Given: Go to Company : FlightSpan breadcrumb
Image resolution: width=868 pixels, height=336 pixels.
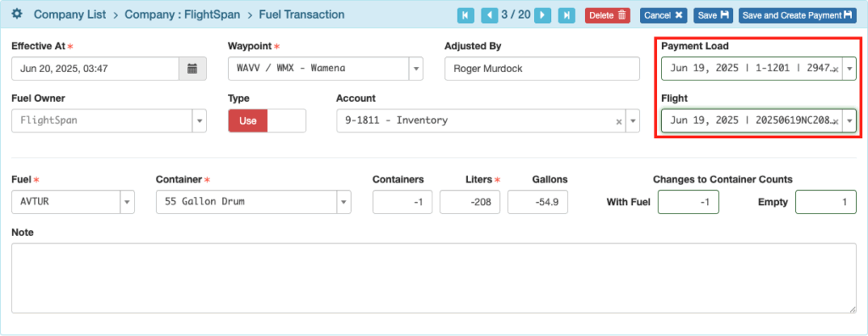Looking at the screenshot, I should coord(182,14).
